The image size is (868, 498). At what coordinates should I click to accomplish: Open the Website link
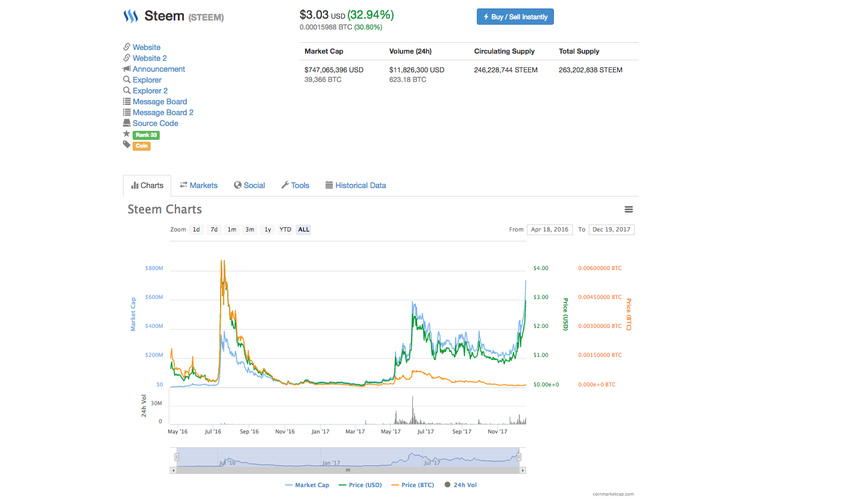tap(146, 47)
